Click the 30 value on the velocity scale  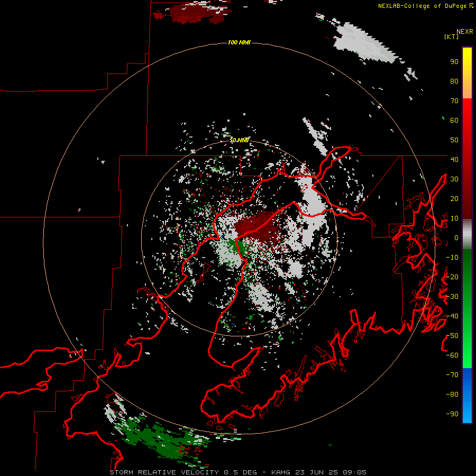pyautogui.click(x=454, y=179)
